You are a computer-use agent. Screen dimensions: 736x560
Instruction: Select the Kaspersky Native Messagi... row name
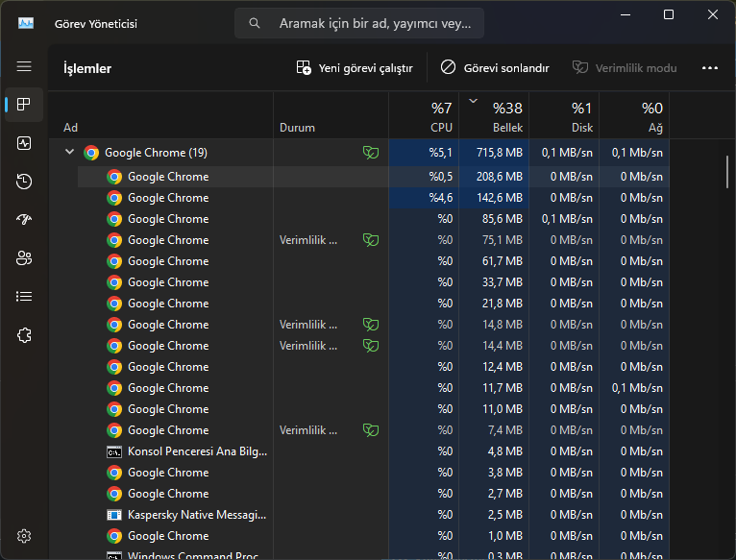197,515
